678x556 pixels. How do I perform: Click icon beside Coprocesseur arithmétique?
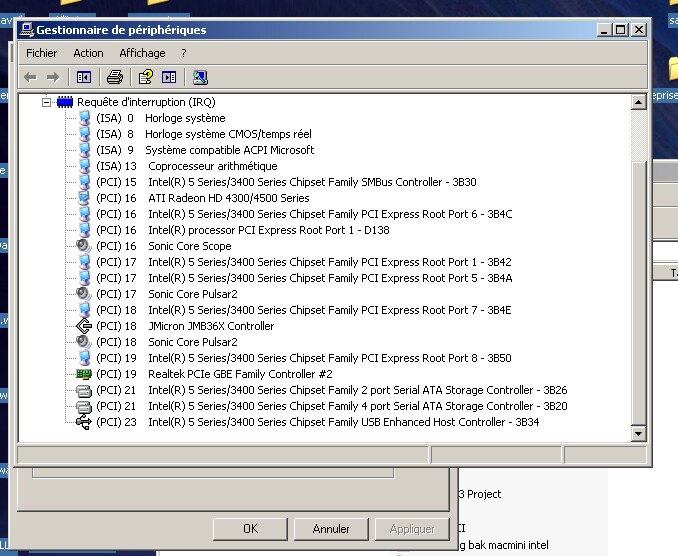85,166
